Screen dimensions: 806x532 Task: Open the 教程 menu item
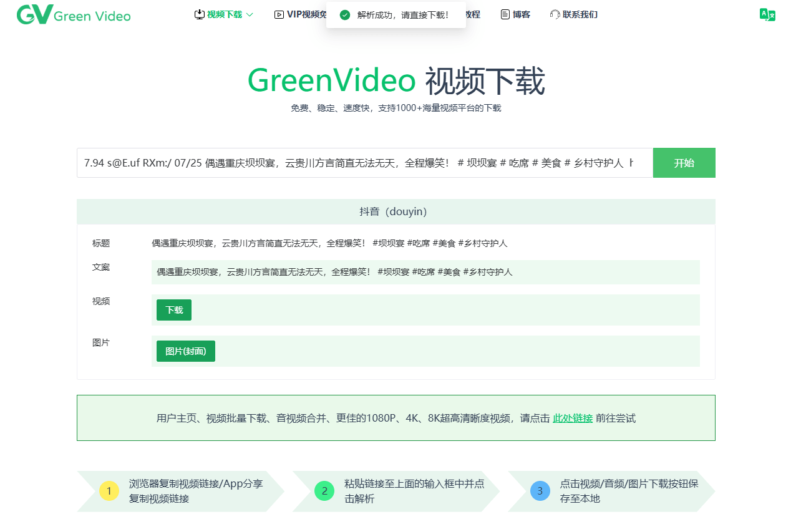(473, 14)
